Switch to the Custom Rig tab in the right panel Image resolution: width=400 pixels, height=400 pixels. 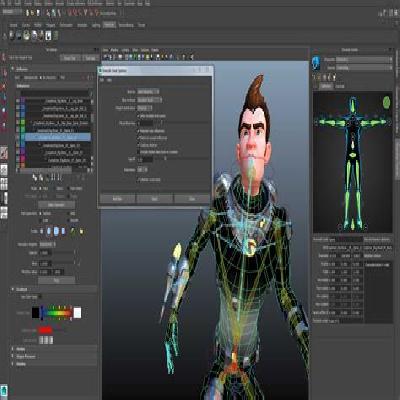click(340, 86)
